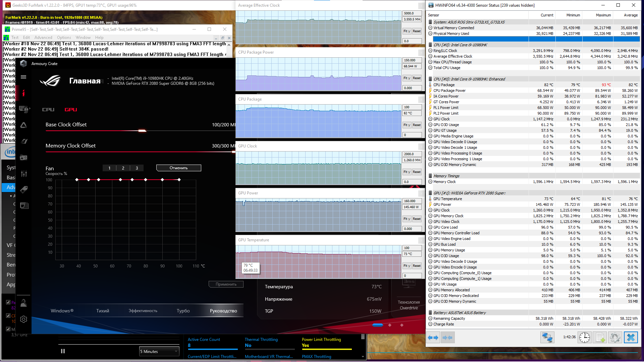The width and height of the screenshot is (644, 362).
Task: Click Reset on GPU Temperature graph
Action: (417, 266)
